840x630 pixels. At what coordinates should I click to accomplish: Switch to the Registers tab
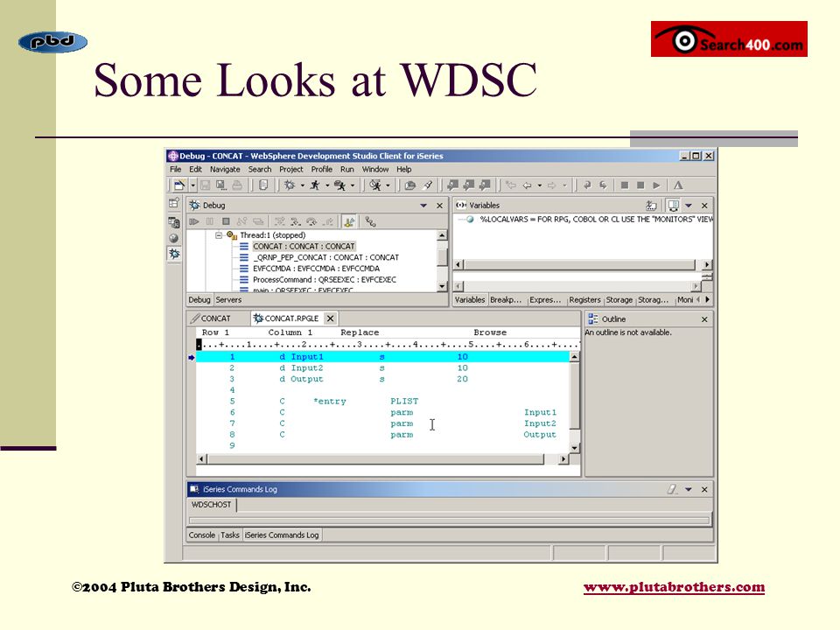584,300
